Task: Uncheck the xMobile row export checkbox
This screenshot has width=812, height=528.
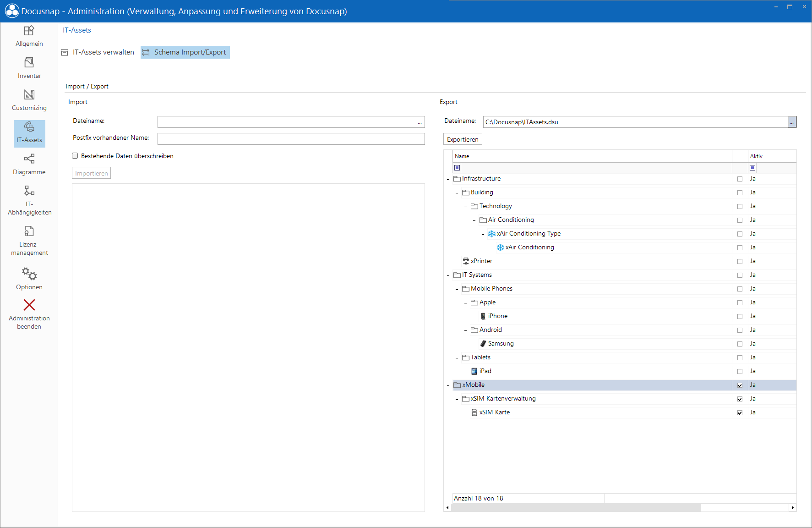Action: pos(740,385)
